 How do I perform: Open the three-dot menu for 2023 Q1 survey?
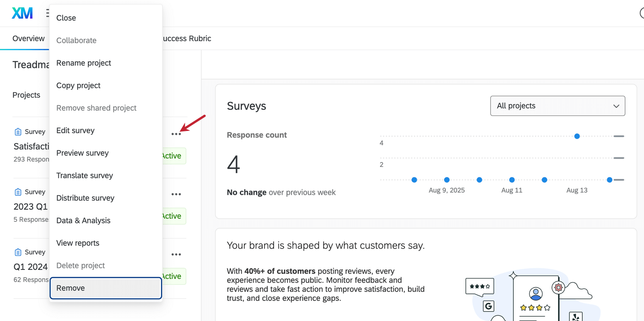pos(176,194)
